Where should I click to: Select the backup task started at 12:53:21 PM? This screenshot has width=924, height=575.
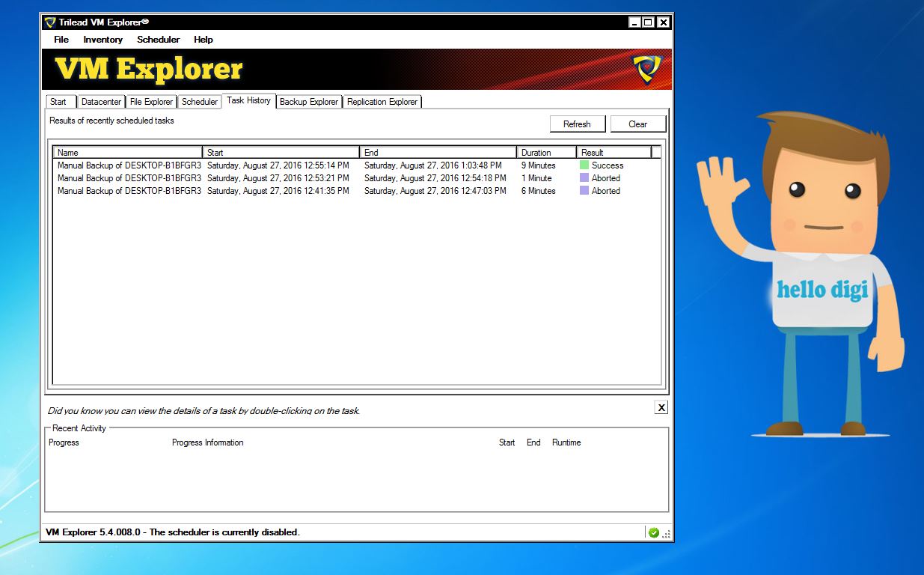[357, 178]
